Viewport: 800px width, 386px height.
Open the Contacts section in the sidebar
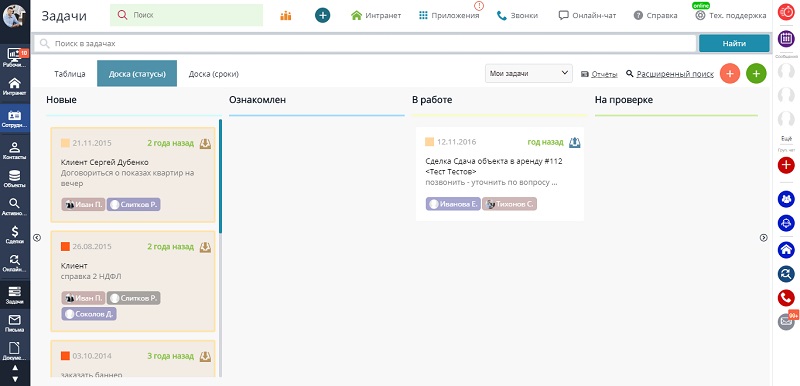[x=15, y=150]
